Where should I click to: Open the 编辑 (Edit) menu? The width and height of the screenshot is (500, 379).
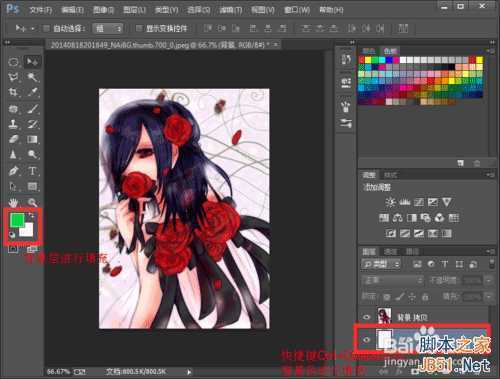tap(72, 10)
